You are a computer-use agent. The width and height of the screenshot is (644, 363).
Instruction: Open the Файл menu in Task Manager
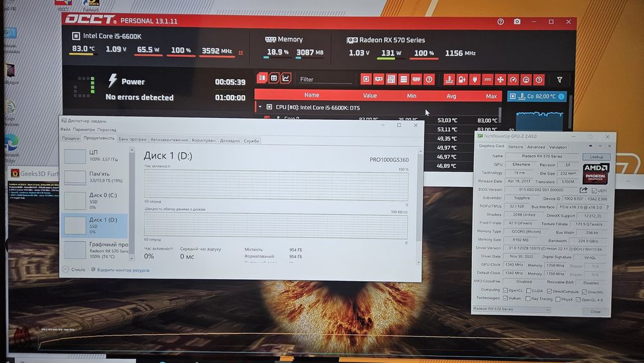[65, 129]
